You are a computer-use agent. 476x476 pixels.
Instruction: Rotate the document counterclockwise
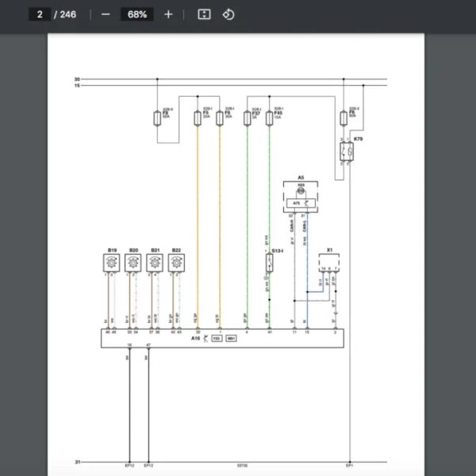(228, 14)
